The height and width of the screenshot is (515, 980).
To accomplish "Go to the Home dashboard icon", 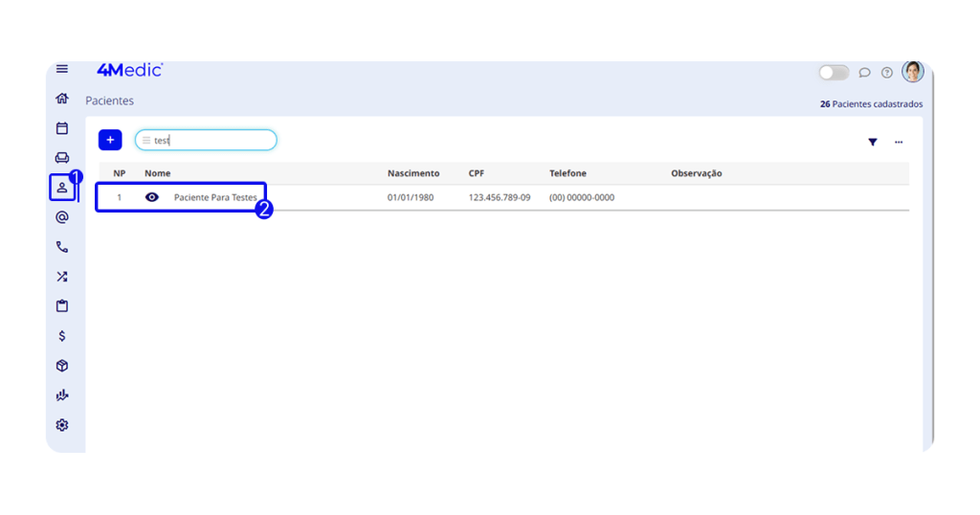I will pyautogui.click(x=62, y=99).
